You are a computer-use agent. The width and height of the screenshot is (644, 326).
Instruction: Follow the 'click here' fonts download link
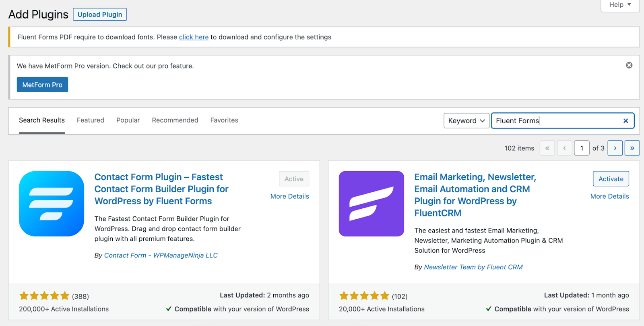click(194, 37)
